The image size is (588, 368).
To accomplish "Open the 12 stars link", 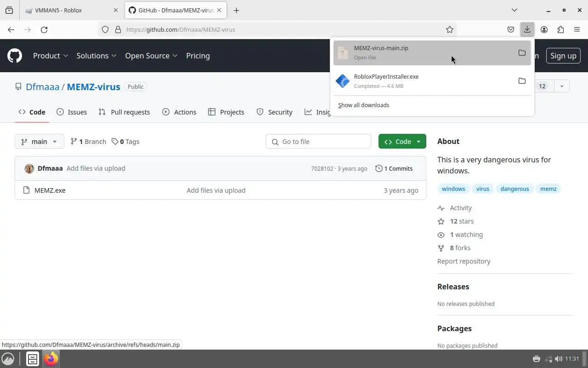I will 456,221.
